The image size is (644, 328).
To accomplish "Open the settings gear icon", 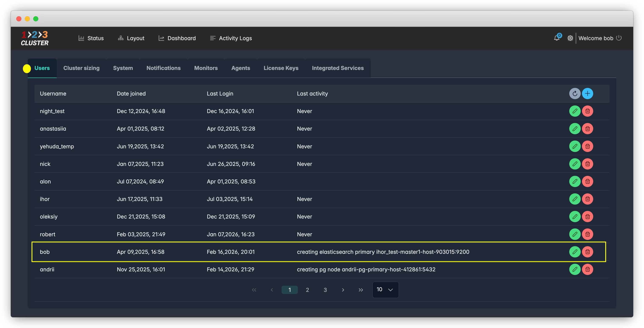I will 570,38.
